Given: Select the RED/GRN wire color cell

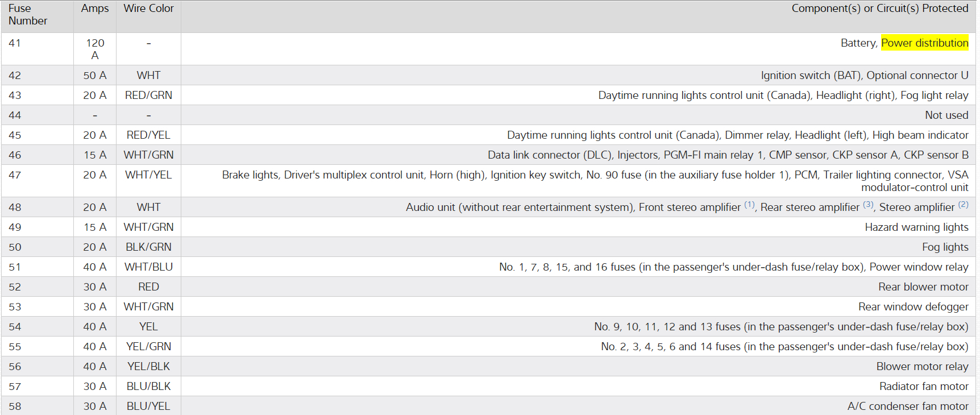Looking at the screenshot, I should (x=148, y=96).
